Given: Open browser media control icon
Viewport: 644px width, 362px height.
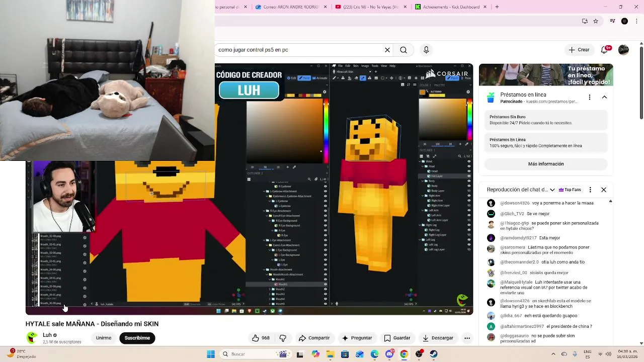Looking at the screenshot, I should click(x=612, y=21).
